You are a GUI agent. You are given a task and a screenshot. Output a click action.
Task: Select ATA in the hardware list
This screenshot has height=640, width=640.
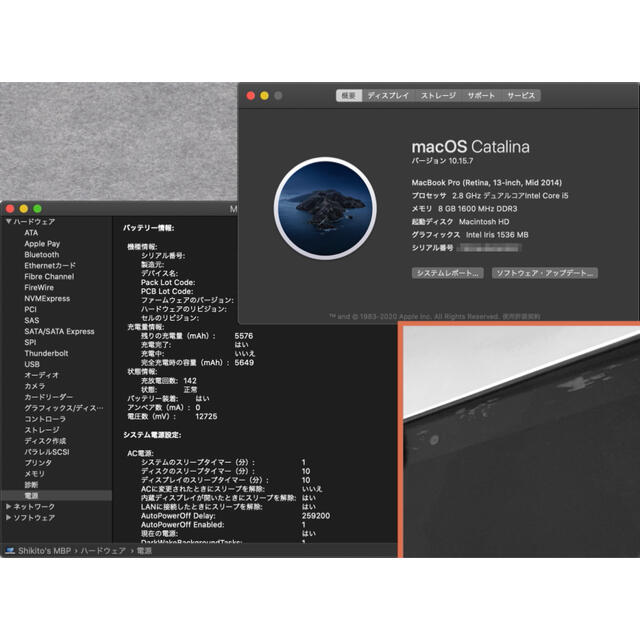click(31, 233)
